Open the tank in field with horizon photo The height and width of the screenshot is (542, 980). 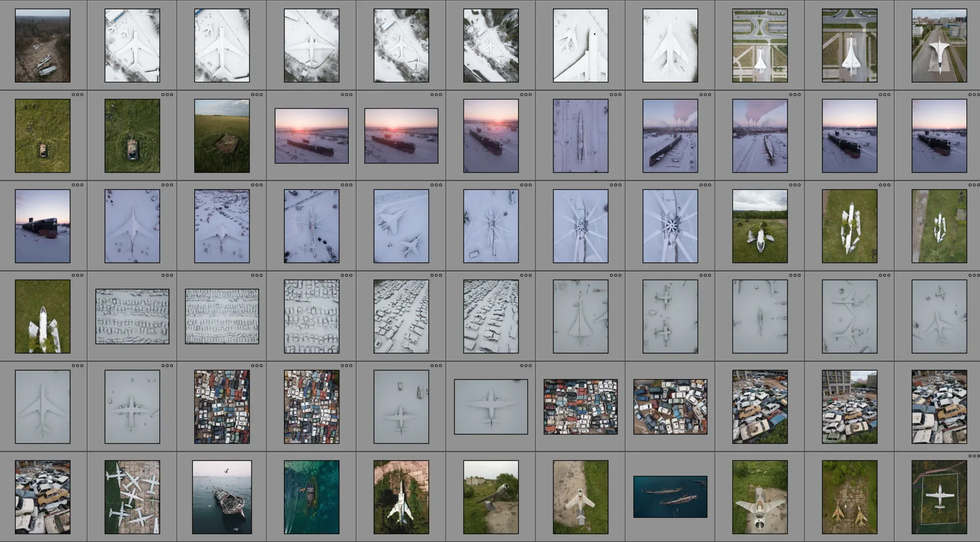pyautogui.click(x=222, y=136)
